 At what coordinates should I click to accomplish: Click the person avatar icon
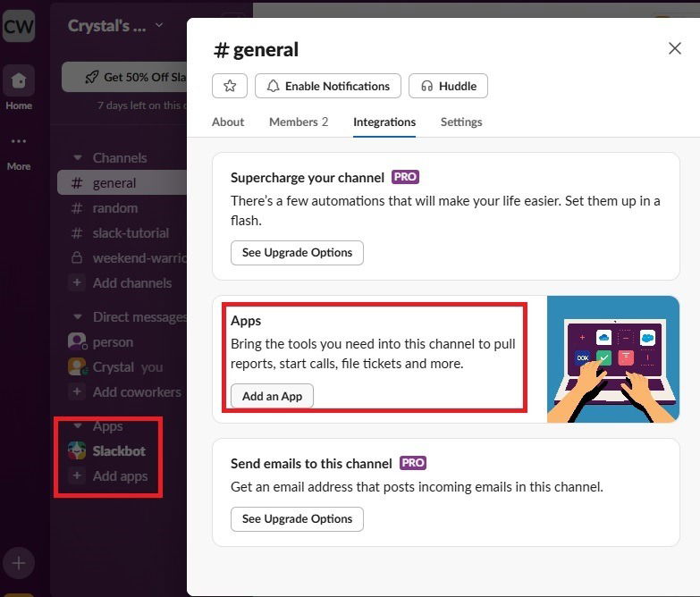(77, 341)
